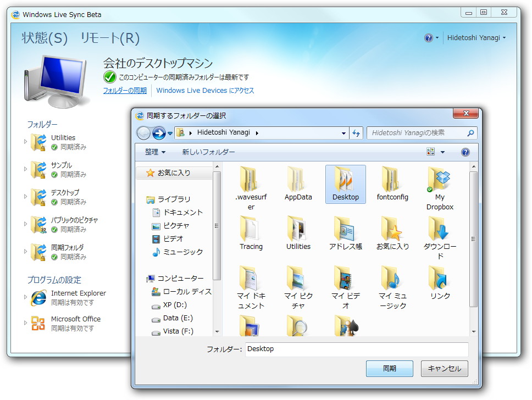This screenshot has height=400, width=532.
Task: Expand the サンプル folder entry
Action: [25, 169]
